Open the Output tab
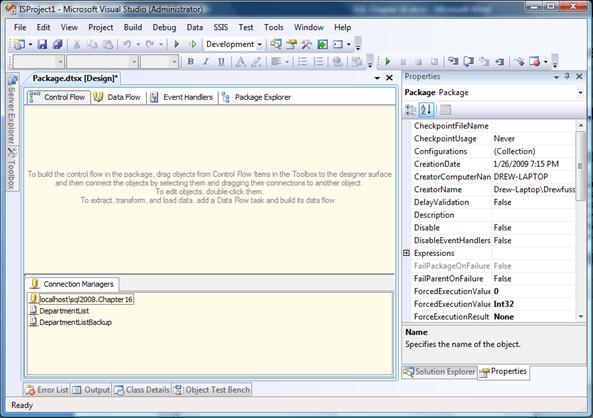The height and width of the screenshot is (418, 593). (91, 390)
